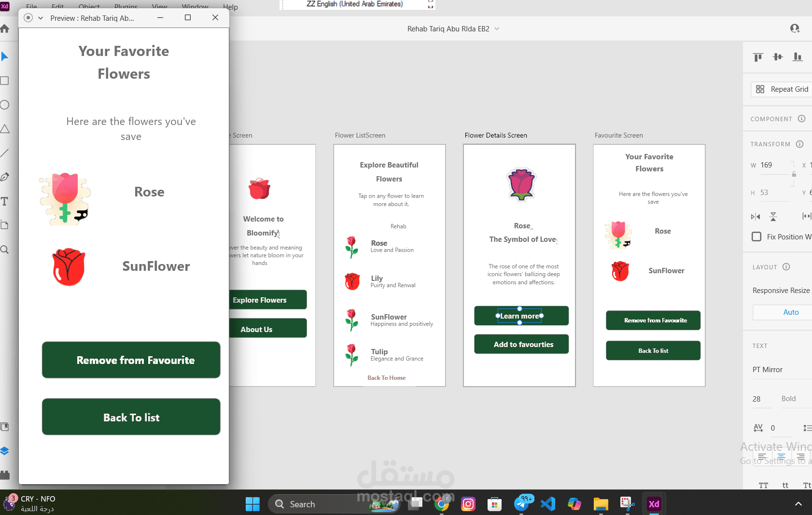Viewport: 812px width, 515px height.
Task: Click the taskbar Search box
Action: (333, 504)
